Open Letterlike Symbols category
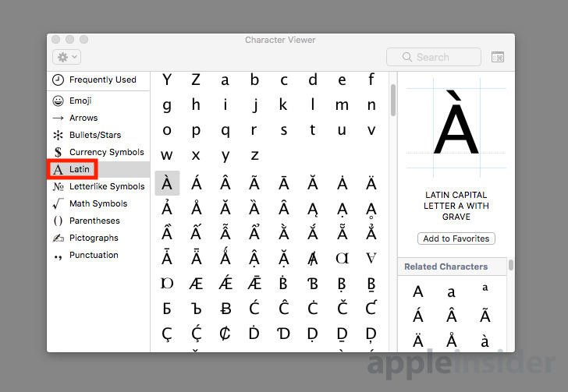 (98, 186)
